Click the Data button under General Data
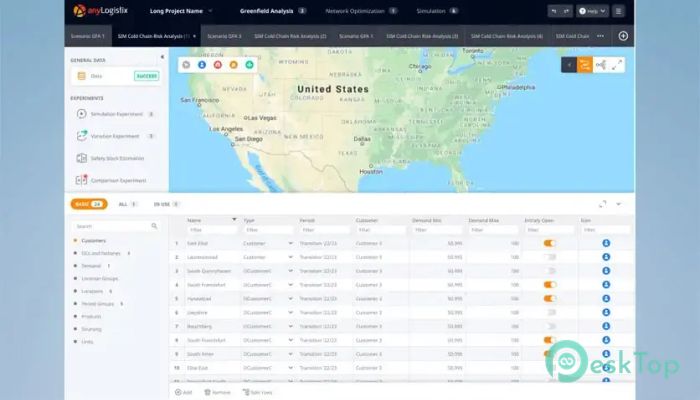The height and width of the screenshot is (400, 700). [x=116, y=76]
